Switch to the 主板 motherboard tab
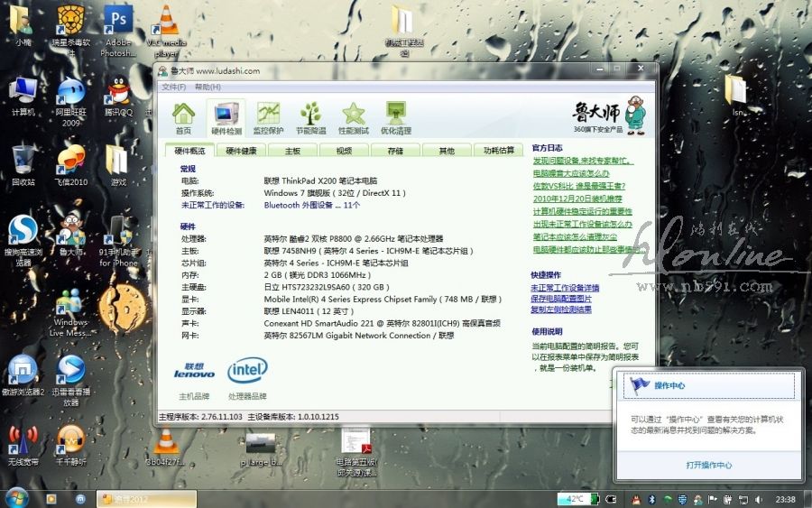 tap(292, 151)
